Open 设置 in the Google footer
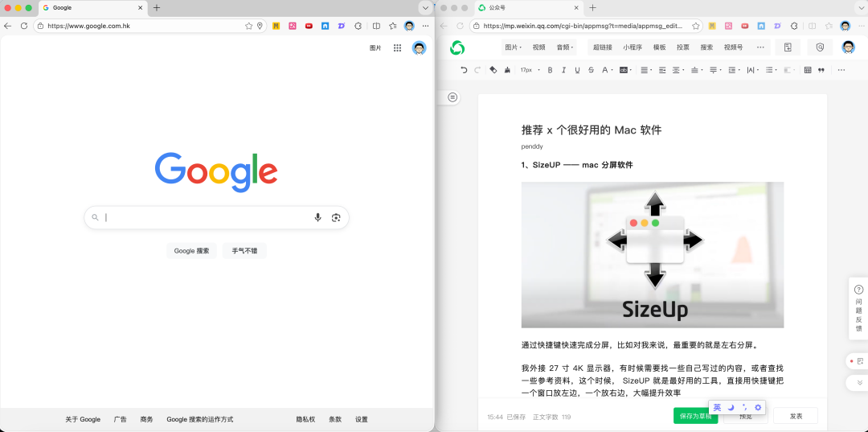 click(x=362, y=419)
